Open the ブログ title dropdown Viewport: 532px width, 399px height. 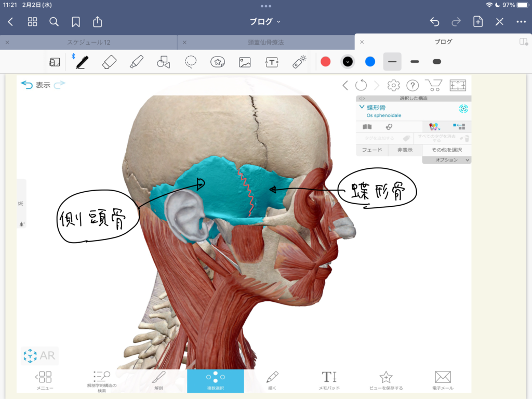click(x=265, y=22)
